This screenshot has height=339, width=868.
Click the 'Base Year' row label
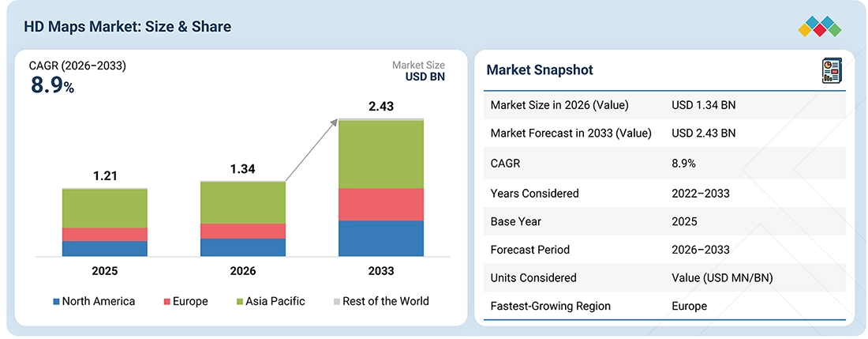point(516,221)
